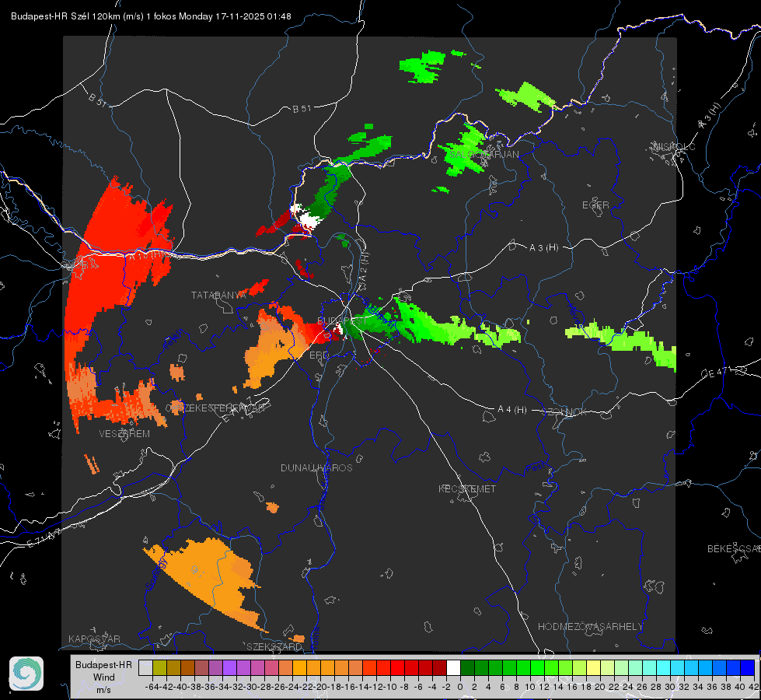Viewport: 761px width, 700px height.
Task: Pick the light gray first swatch before -64
Action: coord(145,668)
